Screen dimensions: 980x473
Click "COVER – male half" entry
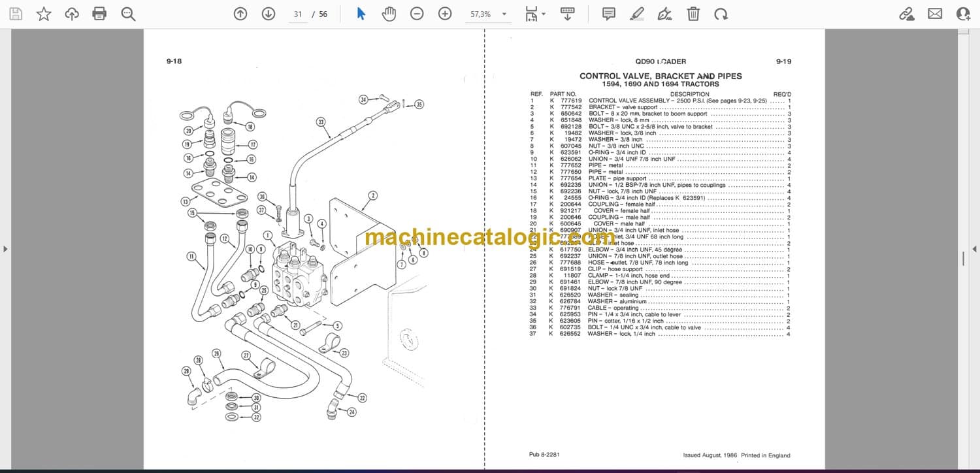(x=620, y=224)
